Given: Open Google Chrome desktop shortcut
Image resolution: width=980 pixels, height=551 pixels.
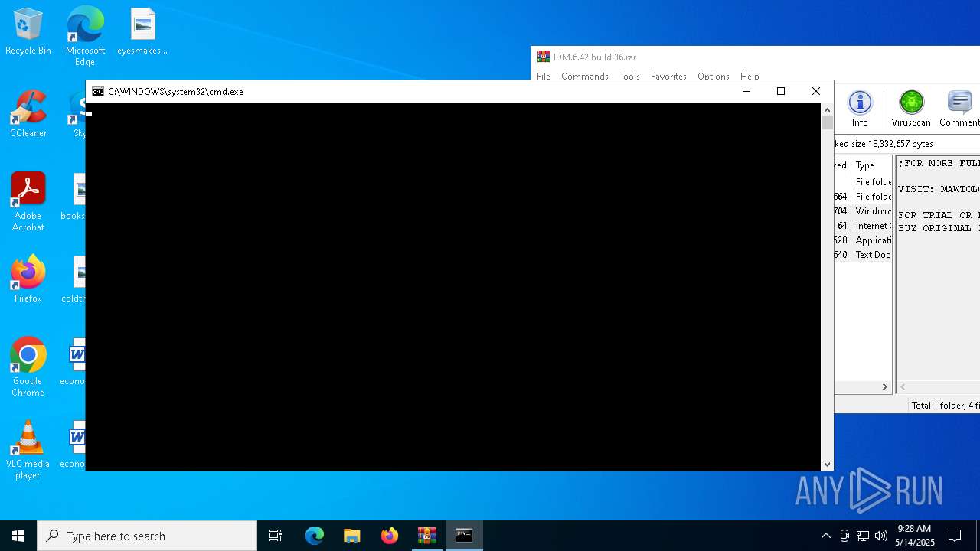Looking at the screenshot, I should coord(28,367).
